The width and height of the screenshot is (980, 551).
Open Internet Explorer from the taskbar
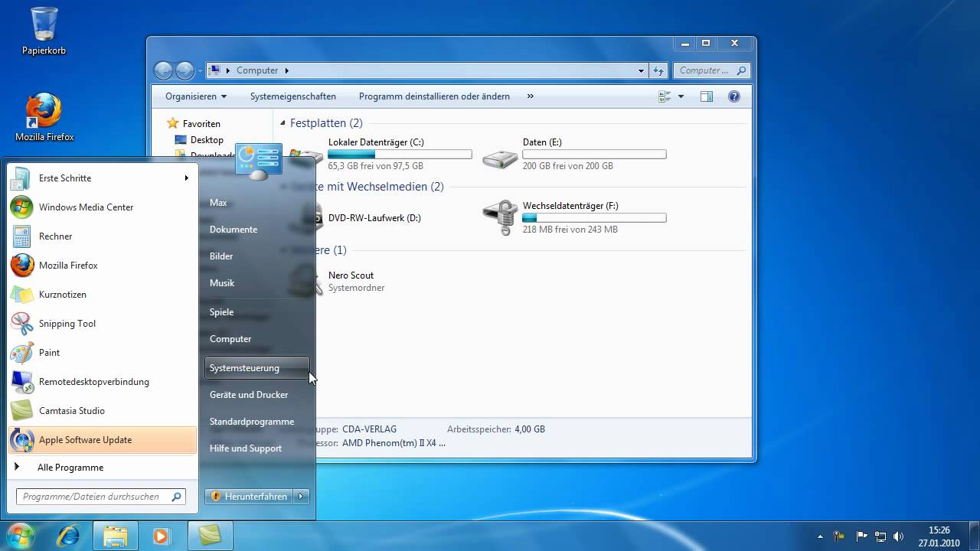(x=68, y=536)
